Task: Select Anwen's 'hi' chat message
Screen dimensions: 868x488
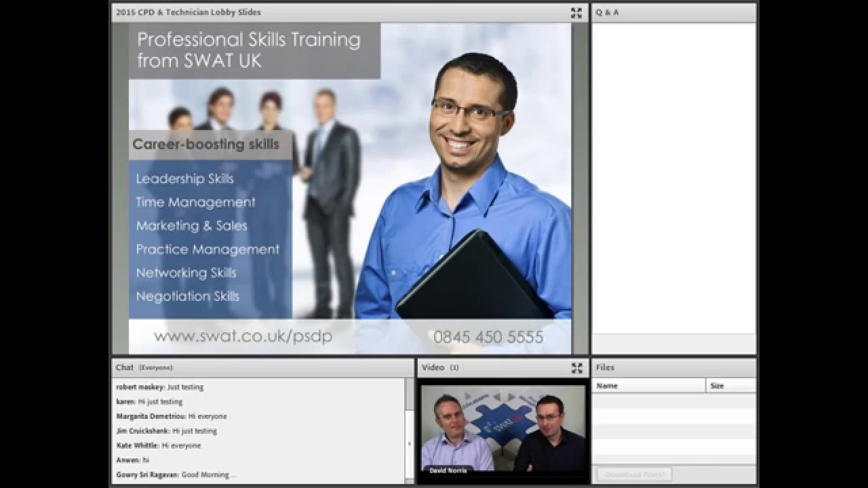Action: tap(132, 460)
